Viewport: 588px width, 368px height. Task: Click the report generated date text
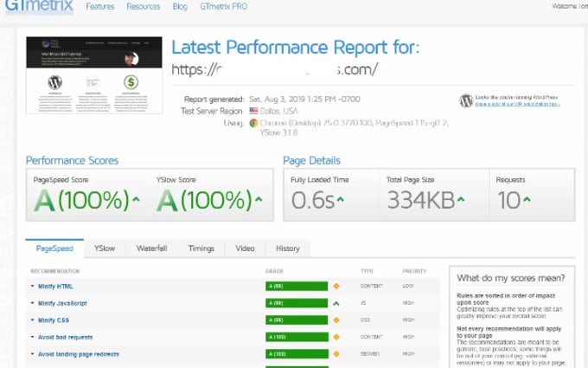coord(304,99)
